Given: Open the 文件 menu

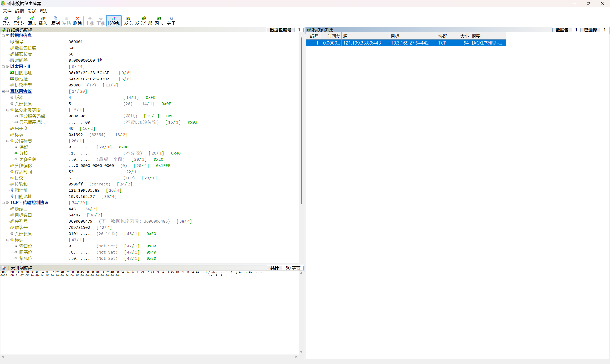Looking at the screenshot, I should (x=7, y=11).
